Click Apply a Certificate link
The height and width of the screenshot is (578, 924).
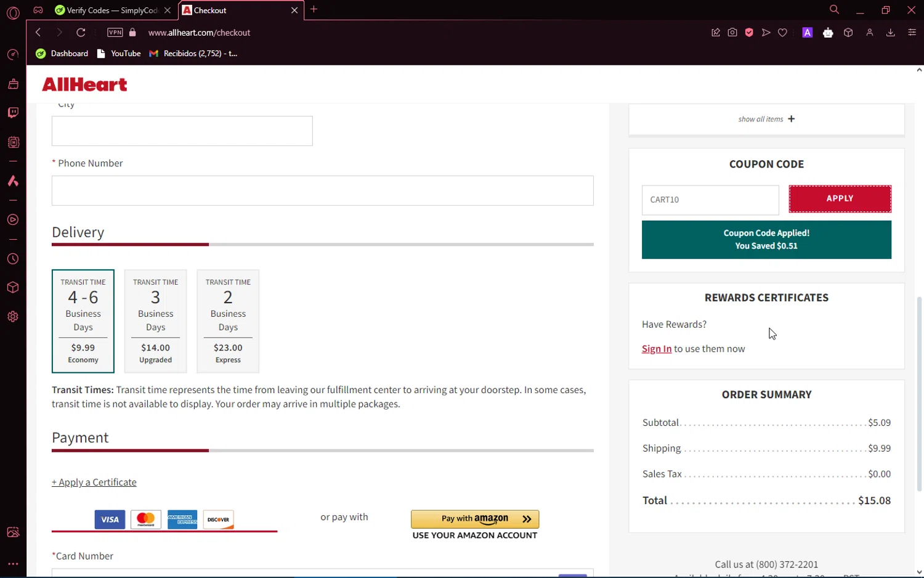[94, 482]
